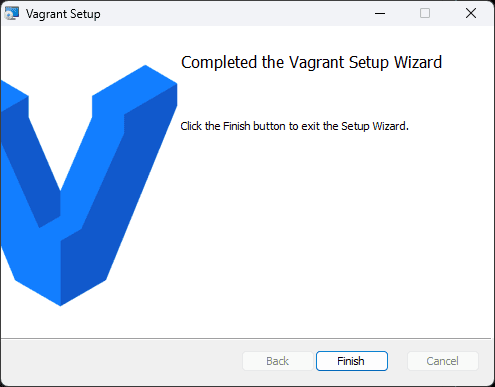
Task: Click the blue Vagrant V logo
Action: tap(88, 185)
